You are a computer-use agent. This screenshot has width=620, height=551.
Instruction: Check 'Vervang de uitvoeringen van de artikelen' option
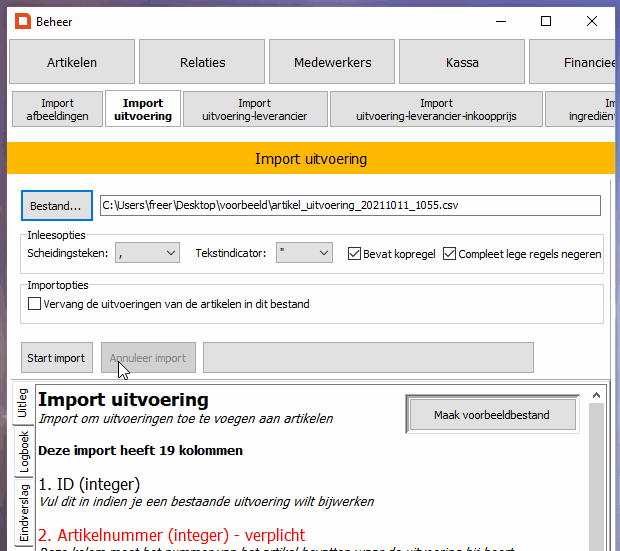(36, 304)
